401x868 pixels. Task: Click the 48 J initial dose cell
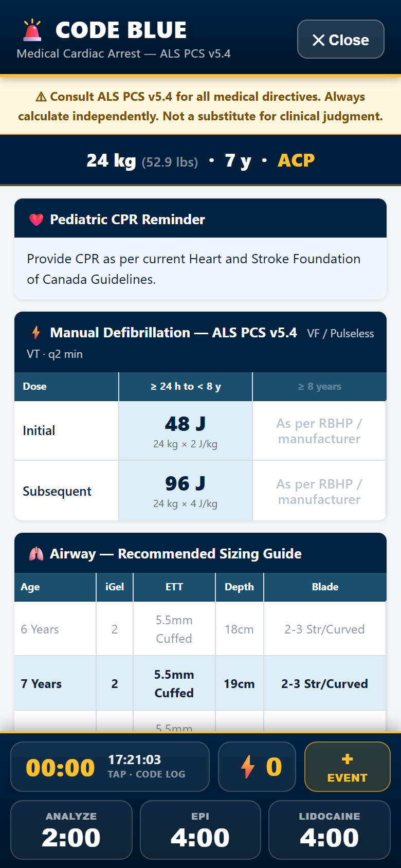click(x=186, y=431)
